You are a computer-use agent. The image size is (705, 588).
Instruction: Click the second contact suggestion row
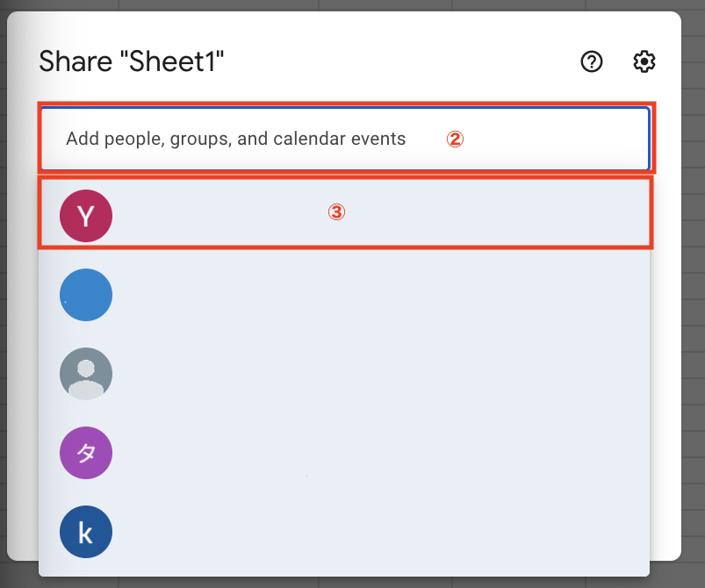[344, 295]
